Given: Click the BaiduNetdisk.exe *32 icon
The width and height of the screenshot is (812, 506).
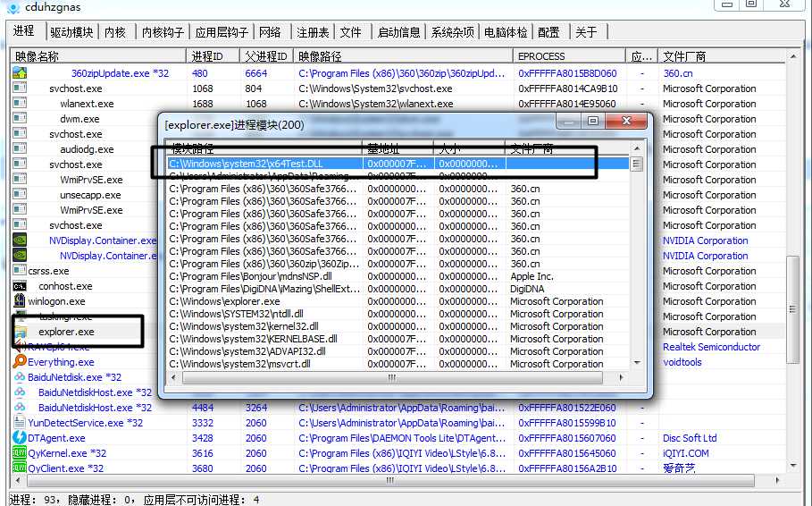Looking at the screenshot, I should (20, 377).
